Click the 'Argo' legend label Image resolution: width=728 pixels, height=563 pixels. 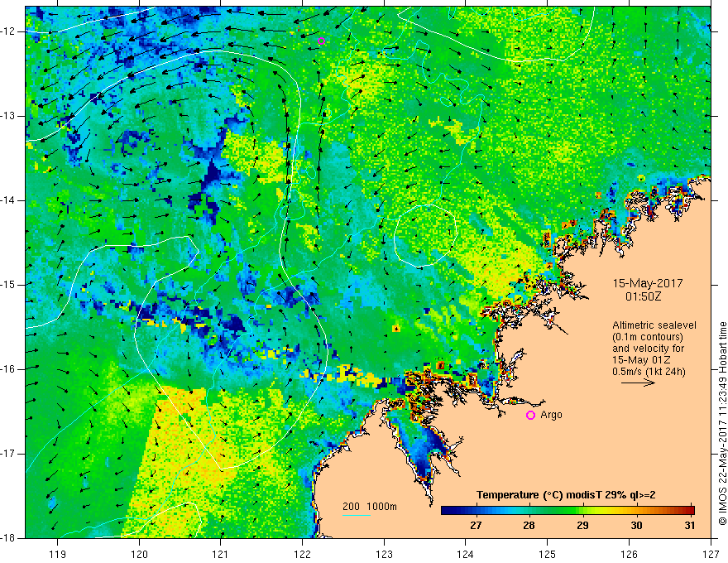click(x=551, y=414)
